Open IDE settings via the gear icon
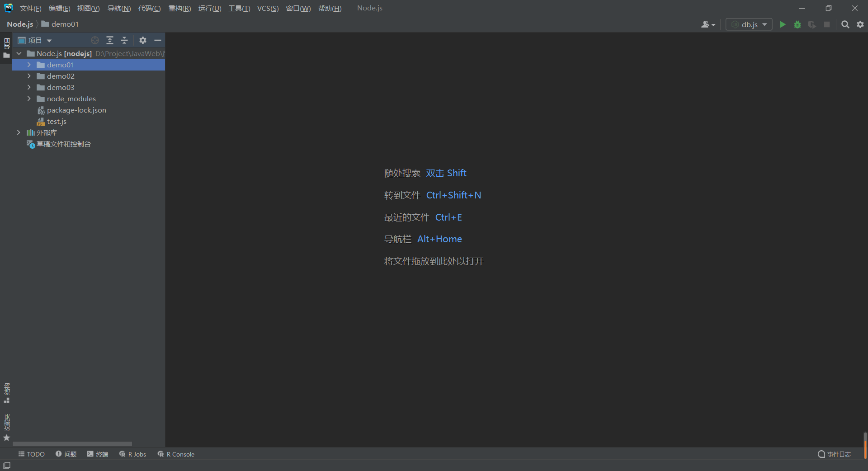868x471 pixels. pos(860,25)
